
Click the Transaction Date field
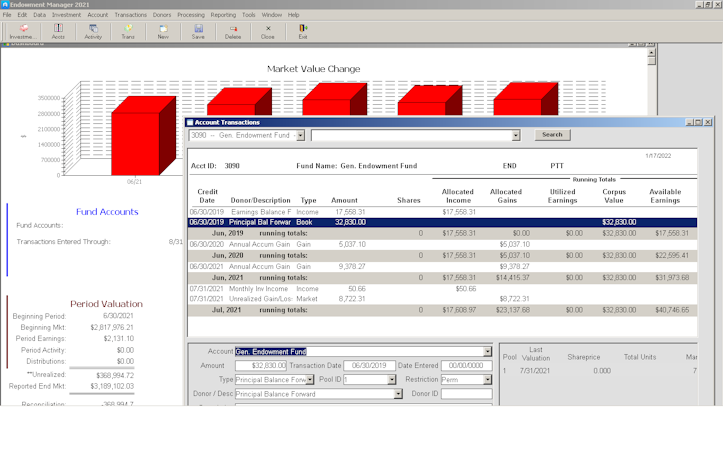(369, 366)
